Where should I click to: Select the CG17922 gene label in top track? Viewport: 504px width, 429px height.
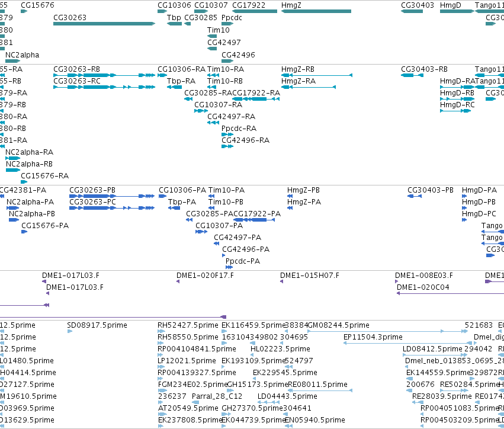click(249, 5)
